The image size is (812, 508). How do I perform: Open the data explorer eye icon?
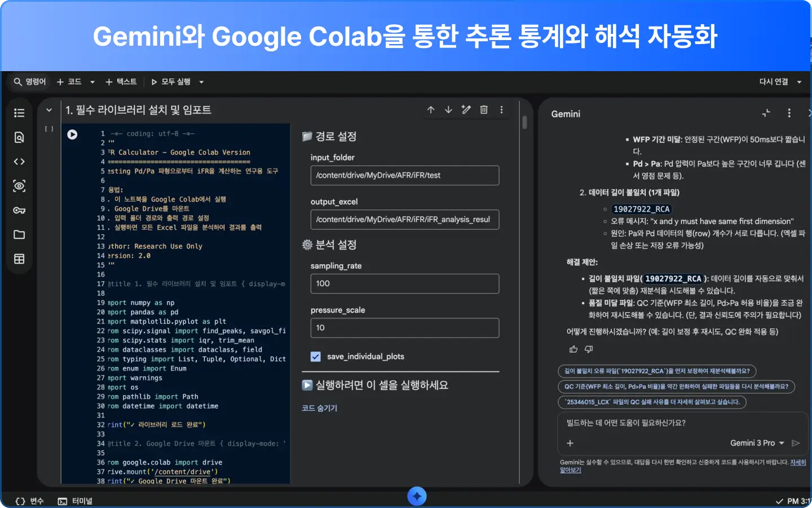coord(19,186)
